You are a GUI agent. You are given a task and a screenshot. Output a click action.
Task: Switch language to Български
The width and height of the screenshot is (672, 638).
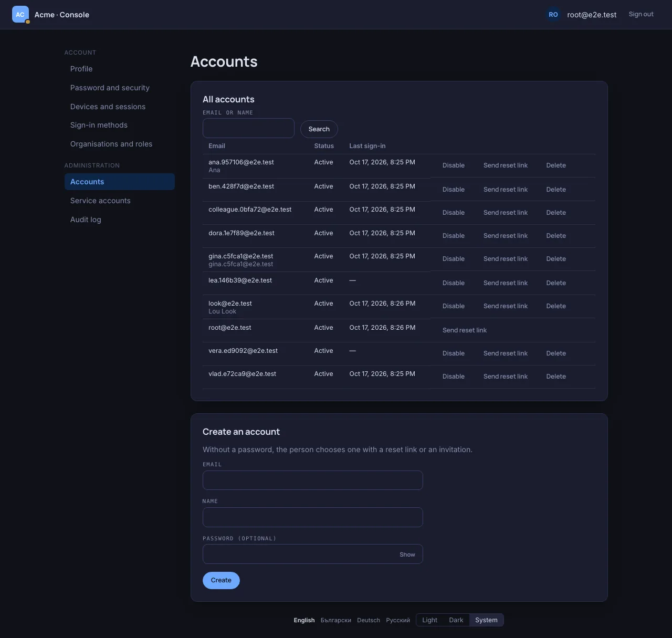click(336, 620)
